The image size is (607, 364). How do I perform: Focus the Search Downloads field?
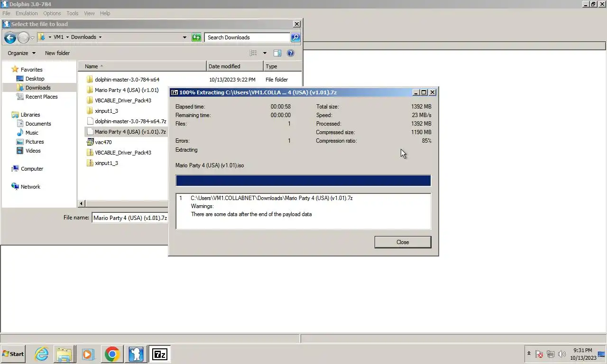point(247,37)
